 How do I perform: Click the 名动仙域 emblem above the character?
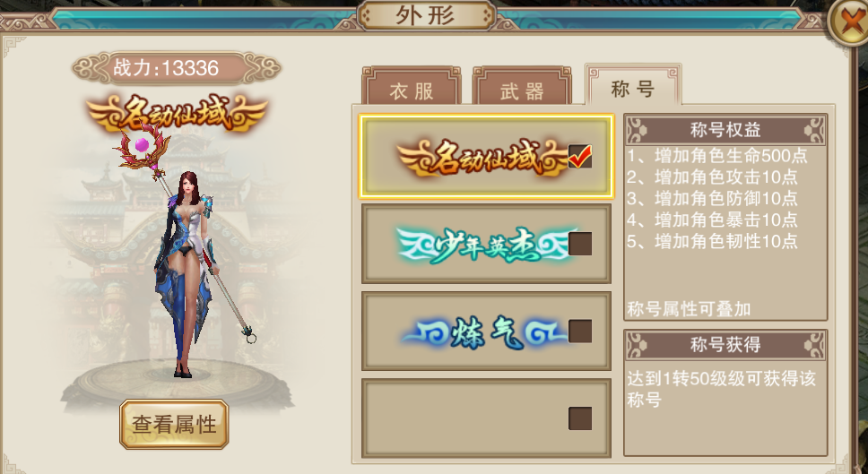pyautogui.click(x=176, y=115)
